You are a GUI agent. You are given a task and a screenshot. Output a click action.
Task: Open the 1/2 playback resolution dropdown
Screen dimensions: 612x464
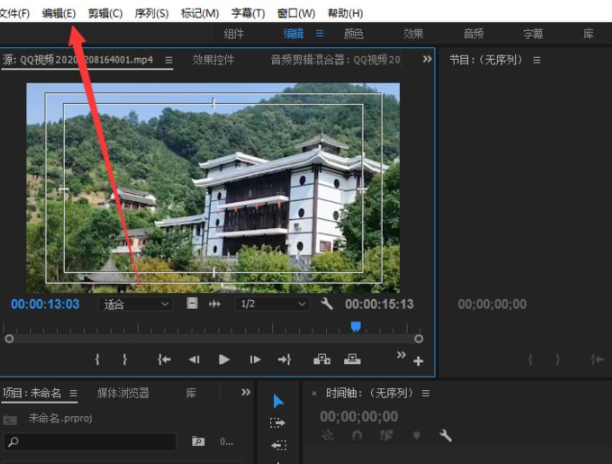[x=272, y=304]
